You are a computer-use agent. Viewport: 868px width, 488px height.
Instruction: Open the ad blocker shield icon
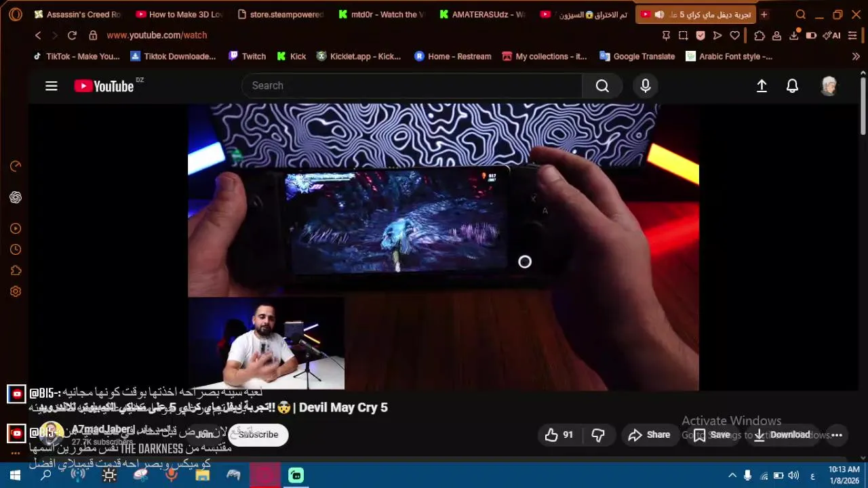pos(701,35)
